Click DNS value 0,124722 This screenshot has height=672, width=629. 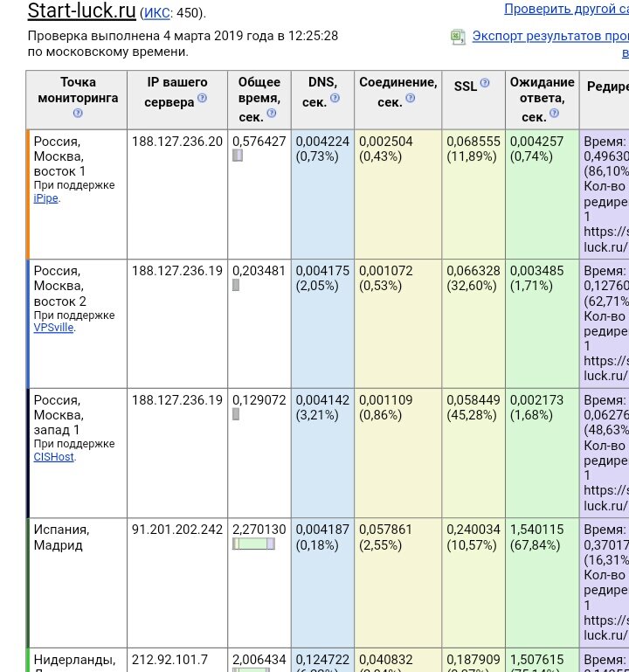point(322,660)
